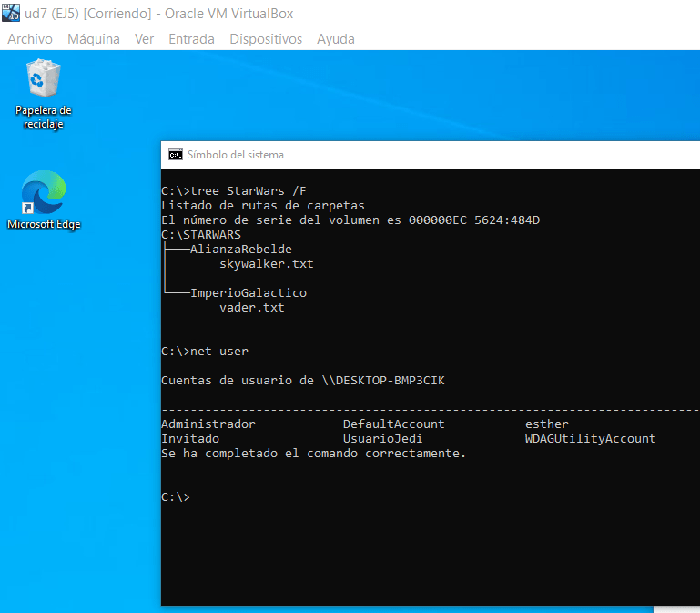Open the Entrada menu
The width and height of the screenshot is (700, 613).
click(x=191, y=39)
